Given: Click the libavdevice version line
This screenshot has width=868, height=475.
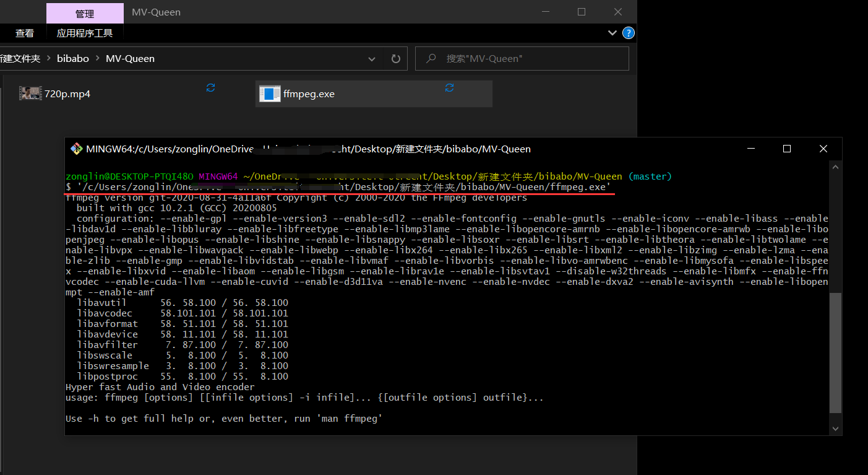Looking at the screenshot, I should (x=183, y=334).
